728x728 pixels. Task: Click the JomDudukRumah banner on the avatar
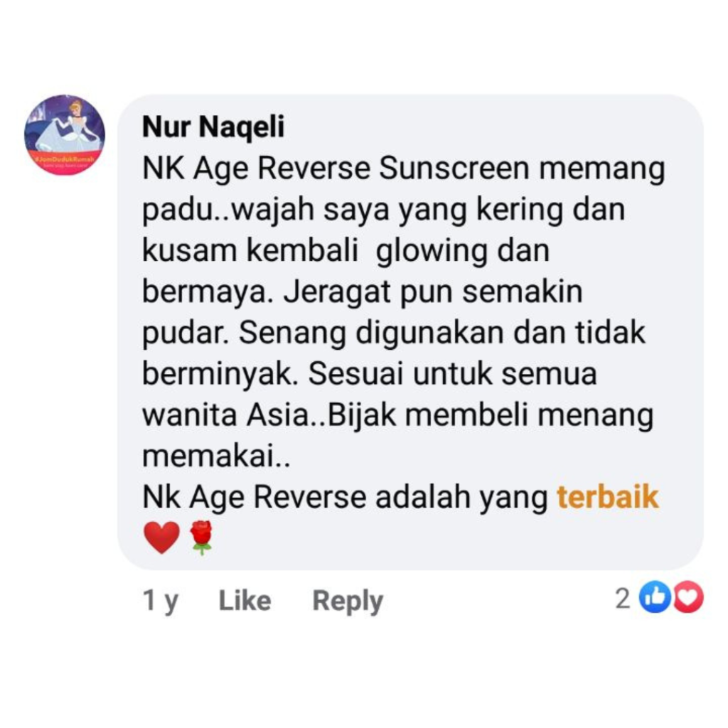(x=65, y=161)
